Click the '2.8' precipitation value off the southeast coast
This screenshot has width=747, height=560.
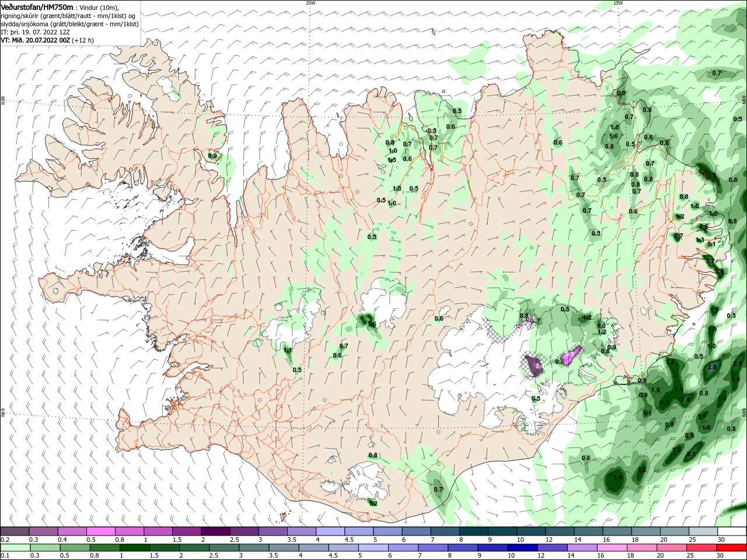711,367
